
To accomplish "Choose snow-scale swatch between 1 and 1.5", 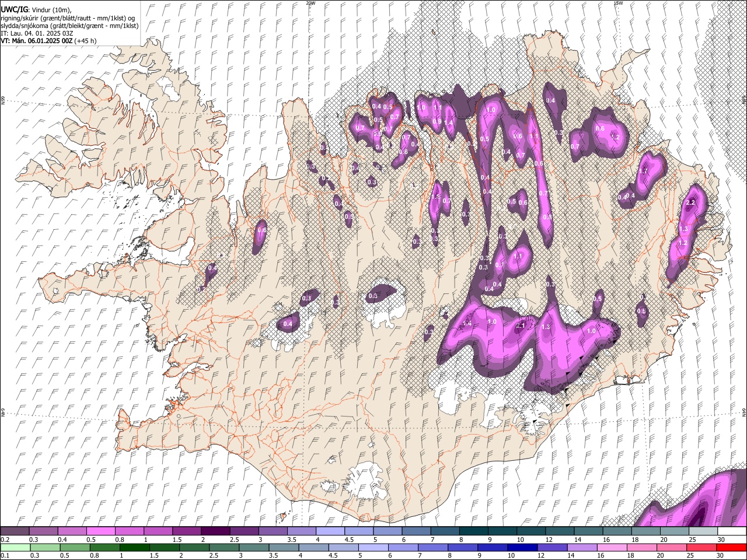I will [x=158, y=531].
